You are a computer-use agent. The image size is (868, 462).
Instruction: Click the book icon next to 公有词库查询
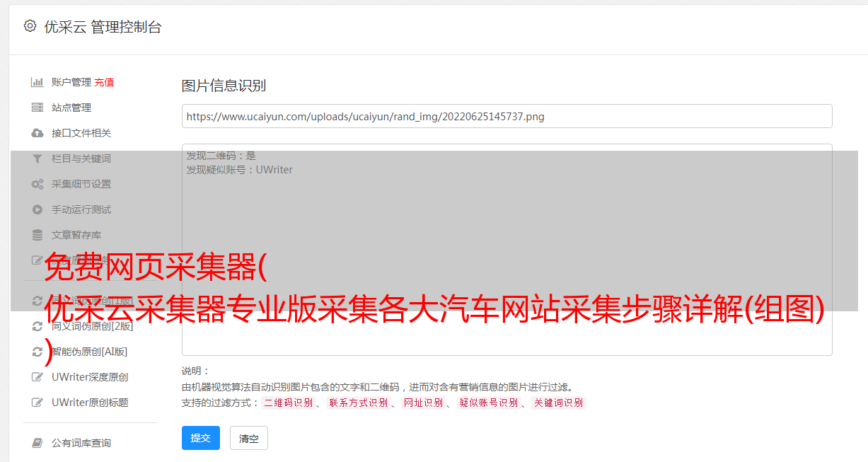(37, 443)
